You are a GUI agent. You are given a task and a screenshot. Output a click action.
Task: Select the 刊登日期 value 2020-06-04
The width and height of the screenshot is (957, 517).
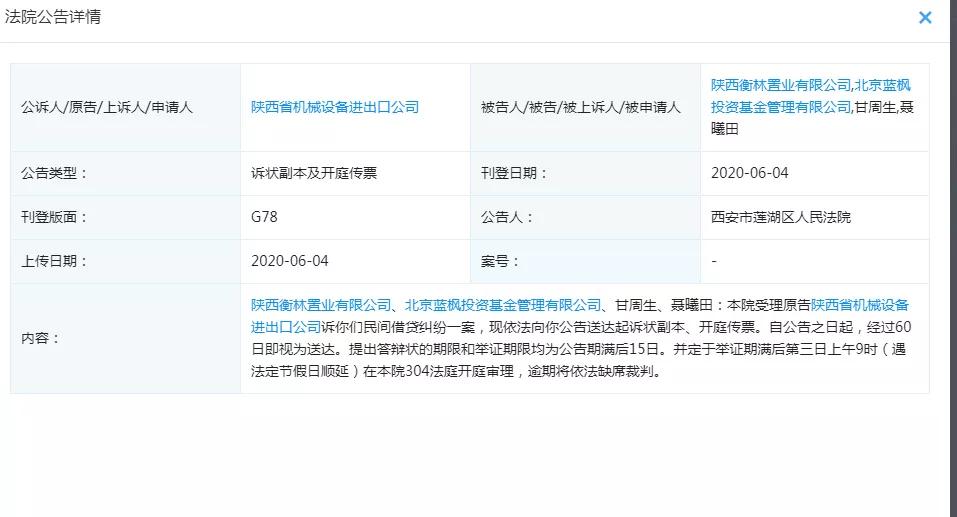pos(749,173)
